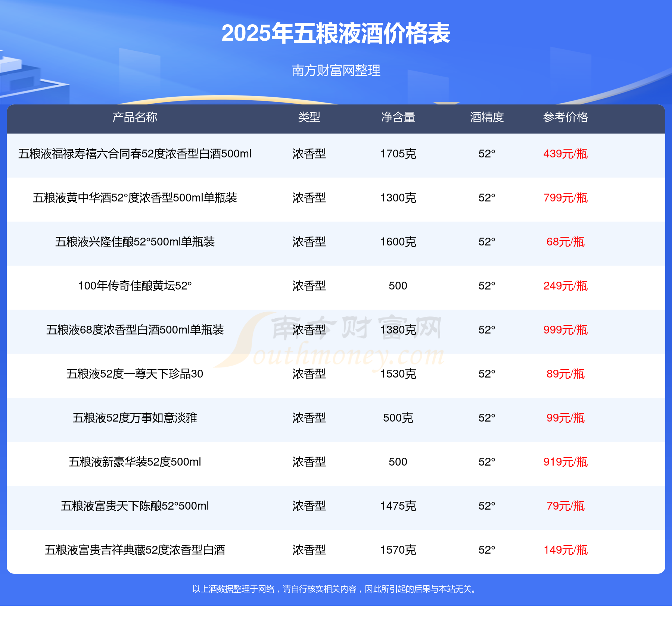Select product 五粮液福禄寿禧六合同春52度浓香型白酒500ml
Viewport: 672px width, 623px height.
click(x=135, y=154)
